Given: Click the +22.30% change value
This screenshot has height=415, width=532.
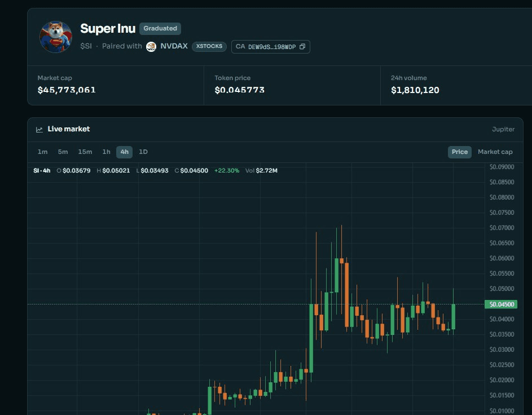Looking at the screenshot, I should [227, 170].
